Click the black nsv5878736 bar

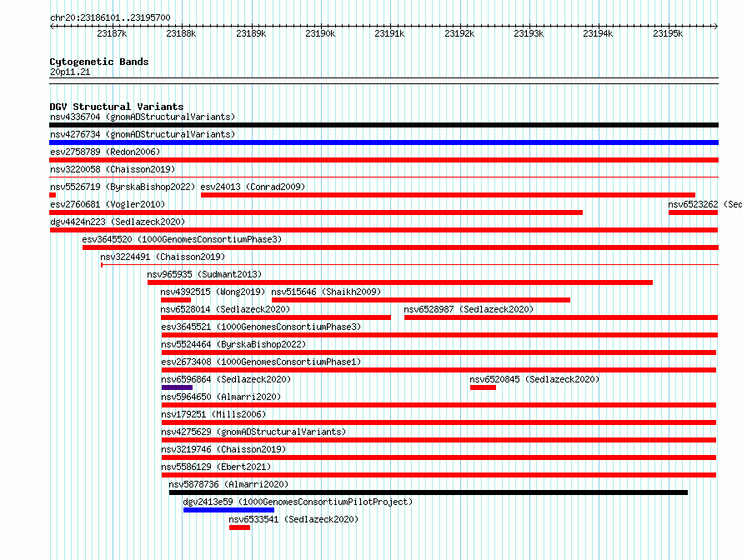point(429,492)
